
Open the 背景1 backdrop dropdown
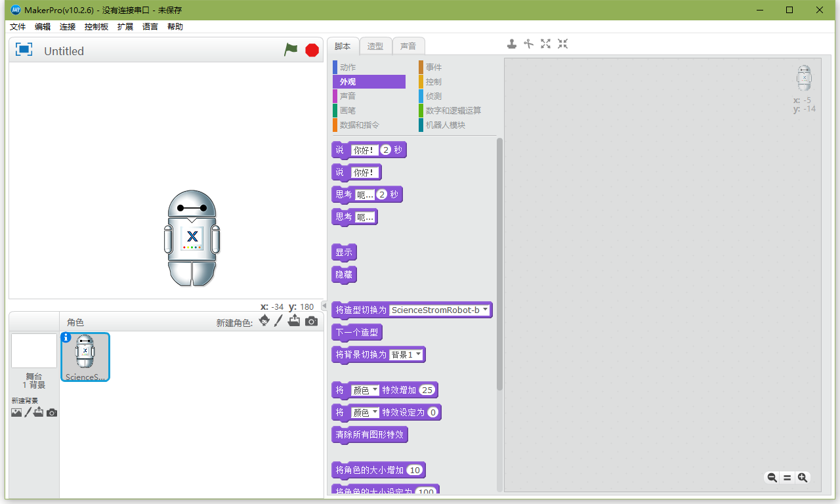(420, 354)
